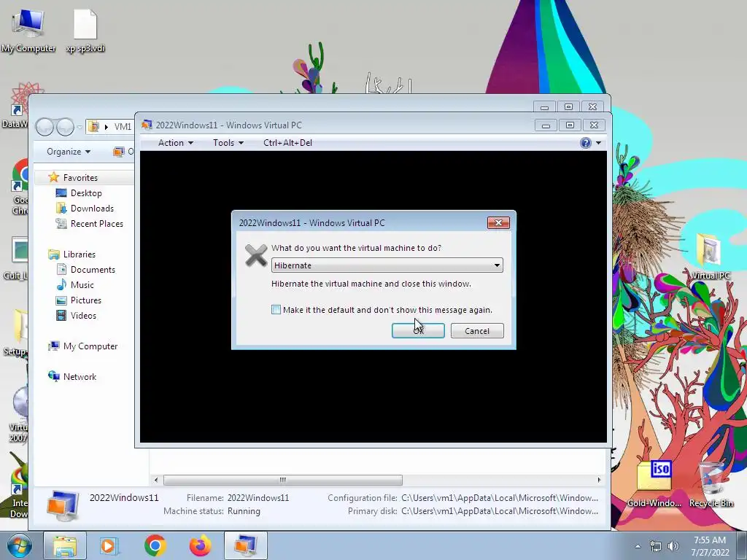Click the Explorer horizontal scrollbar thumb
Screen dimensions: 747x560
tap(282, 480)
